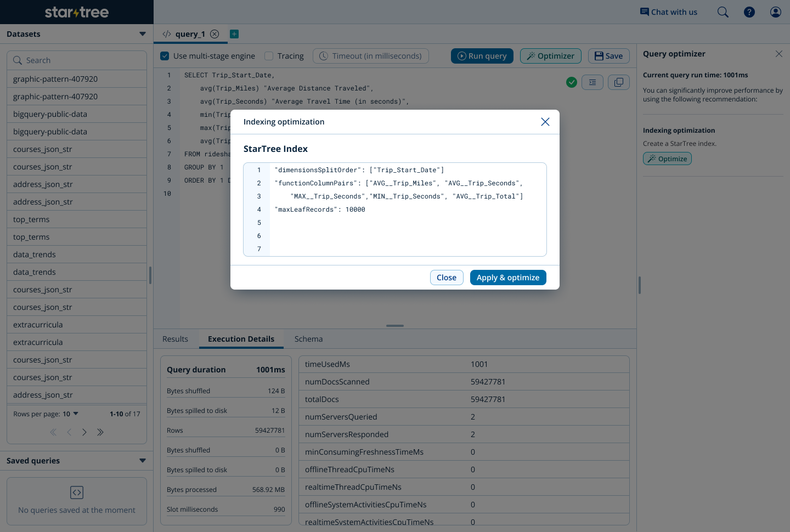Switch to the Results tab
Viewport: 790px width, 532px height.
[175, 339]
